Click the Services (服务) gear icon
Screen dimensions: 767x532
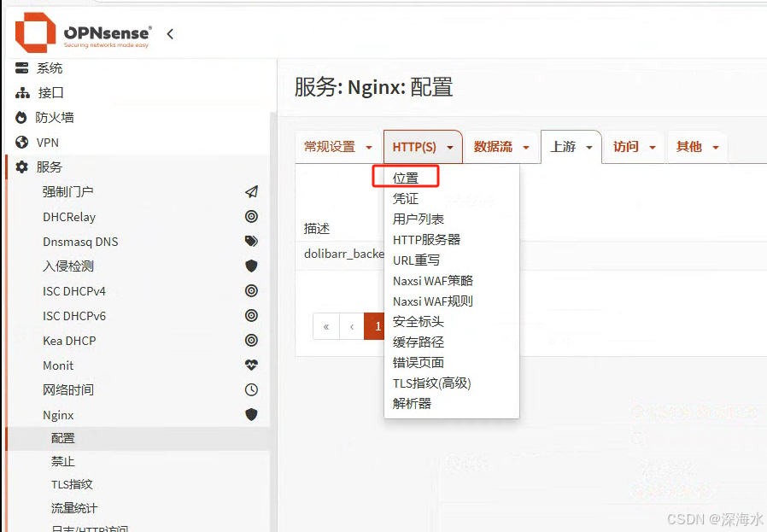click(21, 167)
